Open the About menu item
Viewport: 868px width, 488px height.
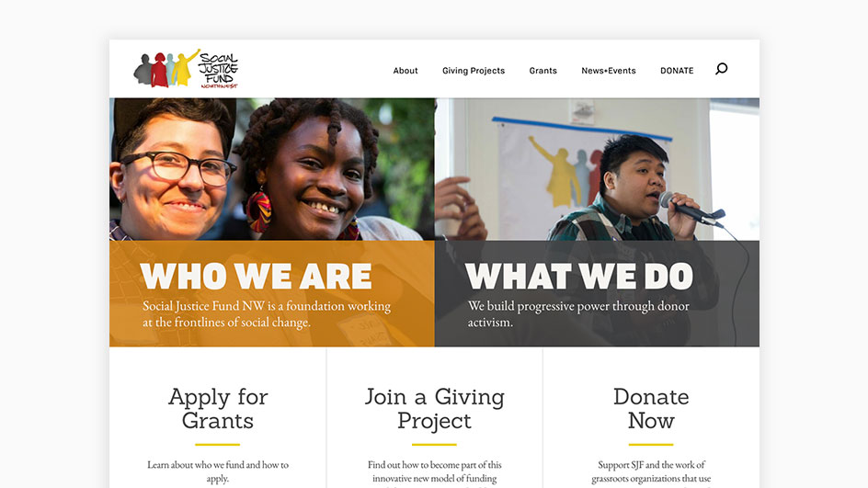pyautogui.click(x=405, y=71)
